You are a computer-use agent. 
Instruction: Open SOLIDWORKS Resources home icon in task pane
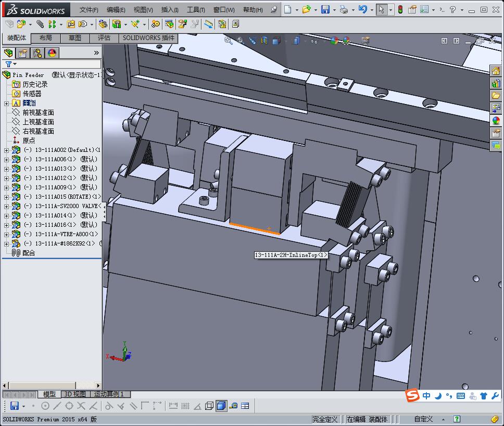pyautogui.click(x=496, y=71)
